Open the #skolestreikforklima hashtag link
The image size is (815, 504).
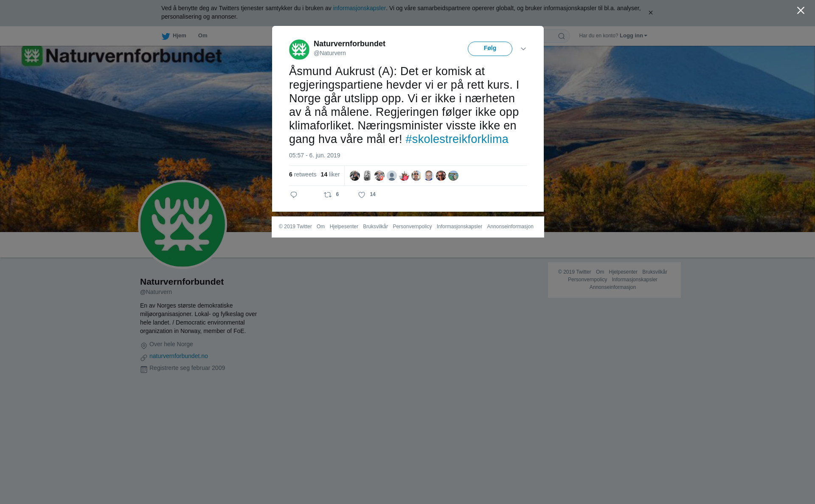coord(457,139)
